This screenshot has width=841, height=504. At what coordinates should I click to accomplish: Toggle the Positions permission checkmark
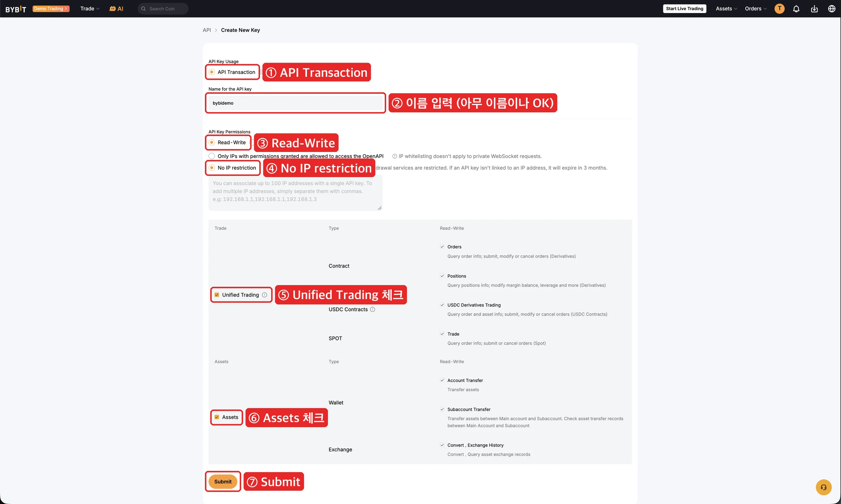click(x=442, y=276)
